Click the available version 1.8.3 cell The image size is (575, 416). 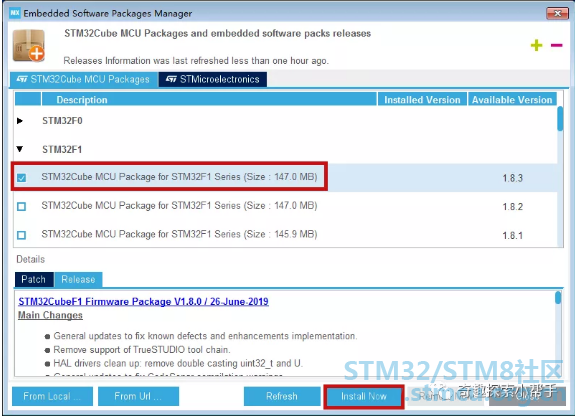[512, 178]
